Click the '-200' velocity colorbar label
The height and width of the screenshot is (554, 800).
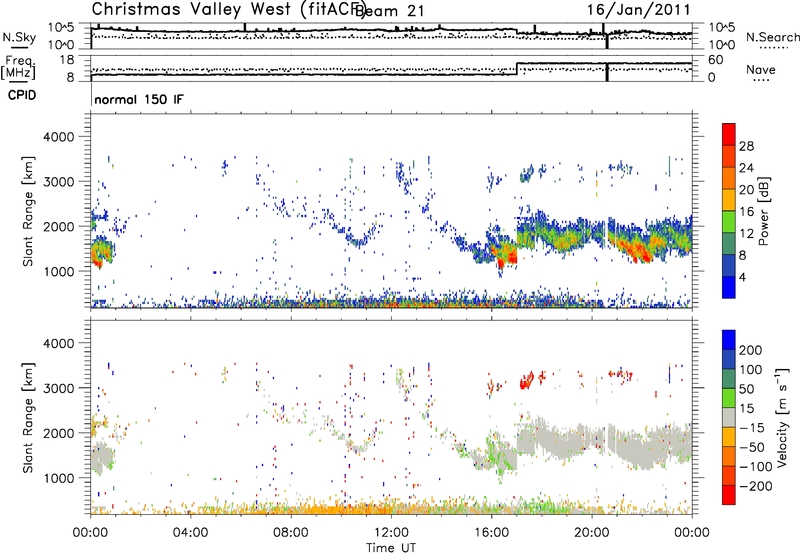pyautogui.click(x=756, y=486)
